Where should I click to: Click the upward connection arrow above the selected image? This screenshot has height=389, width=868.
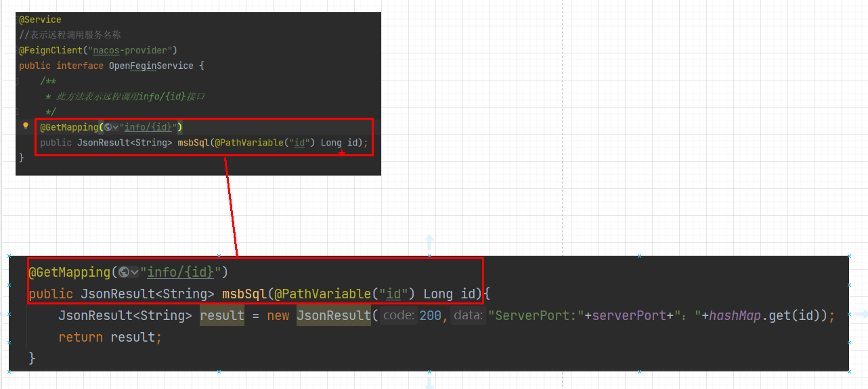tap(429, 243)
